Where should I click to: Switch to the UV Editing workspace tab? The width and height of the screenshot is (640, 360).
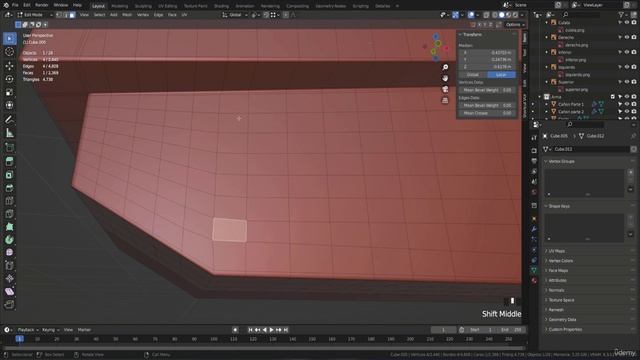[168, 6]
